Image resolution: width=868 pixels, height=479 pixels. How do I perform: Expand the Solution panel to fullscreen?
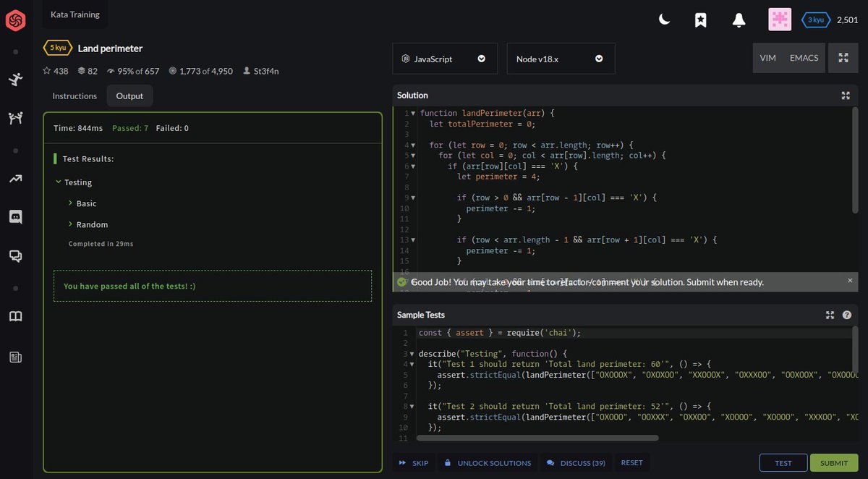846,96
